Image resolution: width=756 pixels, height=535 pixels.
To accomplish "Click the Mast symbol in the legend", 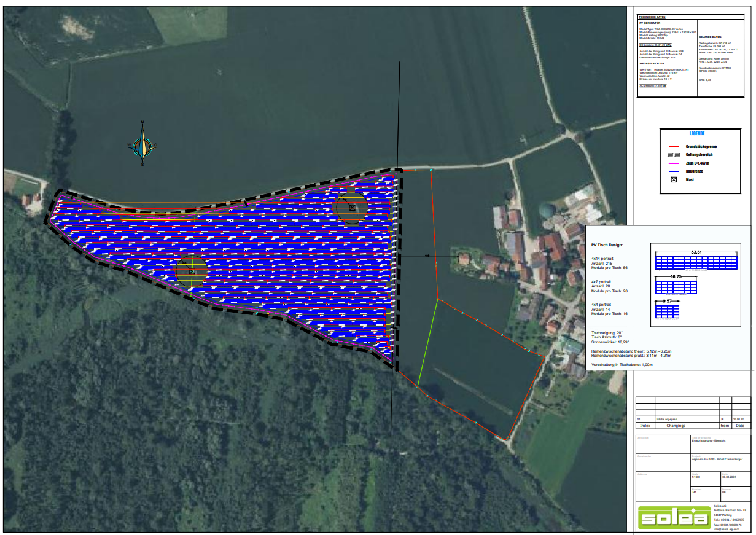I will click(x=673, y=180).
